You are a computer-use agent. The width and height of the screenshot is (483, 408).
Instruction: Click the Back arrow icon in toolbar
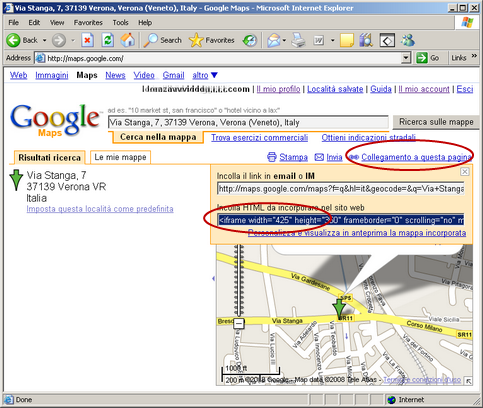pyautogui.click(x=13, y=40)
